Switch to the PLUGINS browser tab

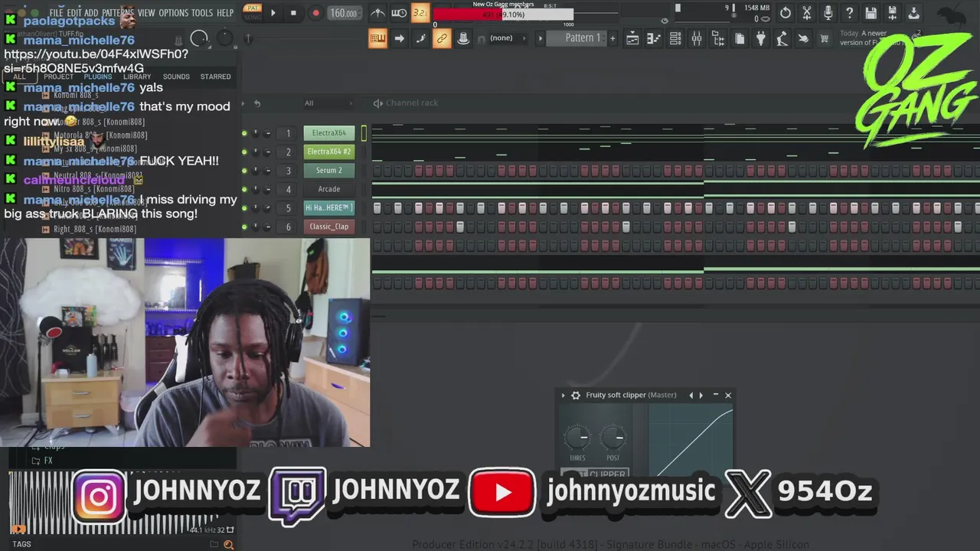98,77
